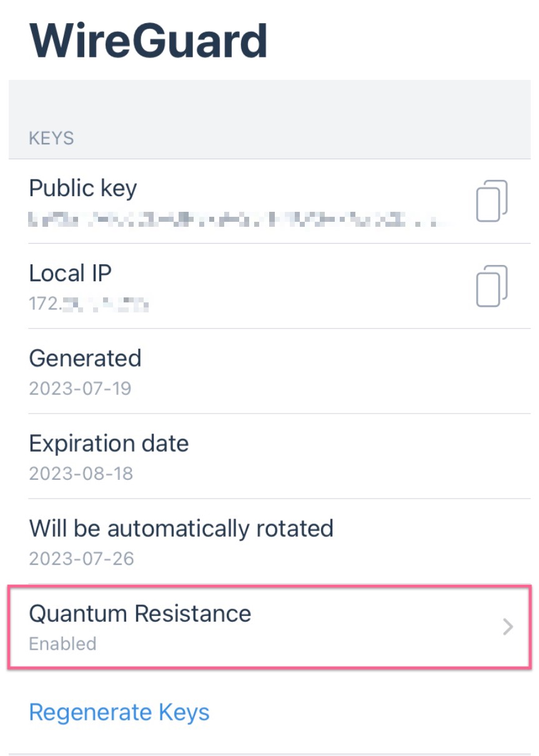Viewport: 539px width, 756px height.
Task: Open Quantum Resistance via the chevron arrow
Action: 508,627
